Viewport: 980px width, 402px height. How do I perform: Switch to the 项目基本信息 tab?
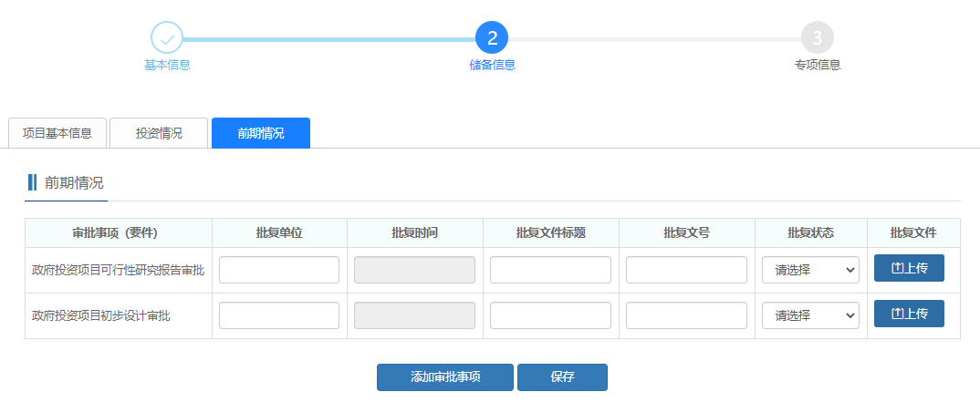57,133
